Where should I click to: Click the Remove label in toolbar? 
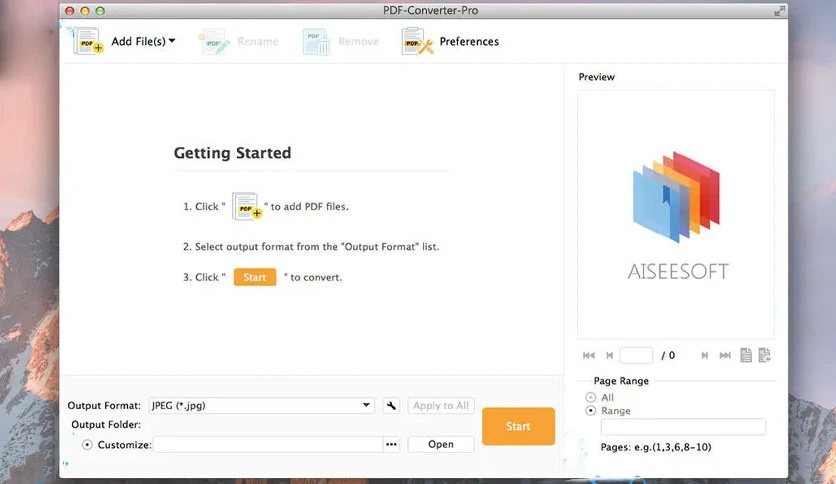359,41
